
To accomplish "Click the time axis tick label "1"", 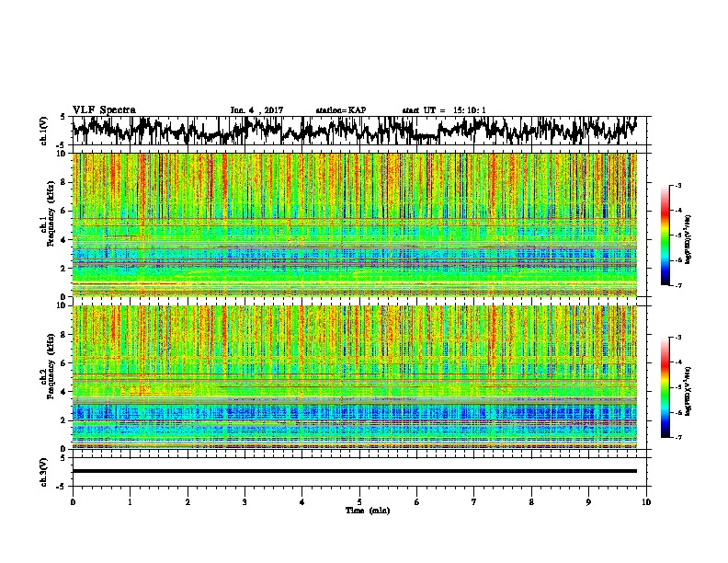I will 130,502.
